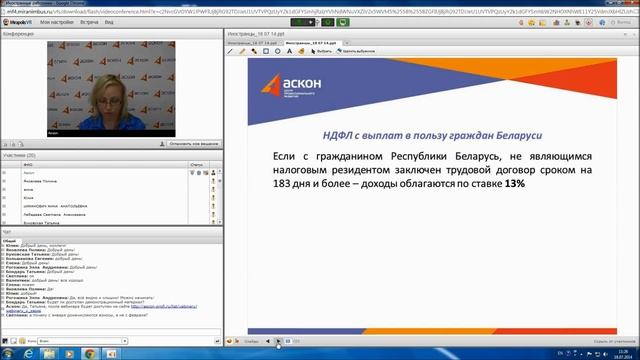
Task: Go to next slide with right arrow
Action: pyautogui.click(x=278, y=341)
